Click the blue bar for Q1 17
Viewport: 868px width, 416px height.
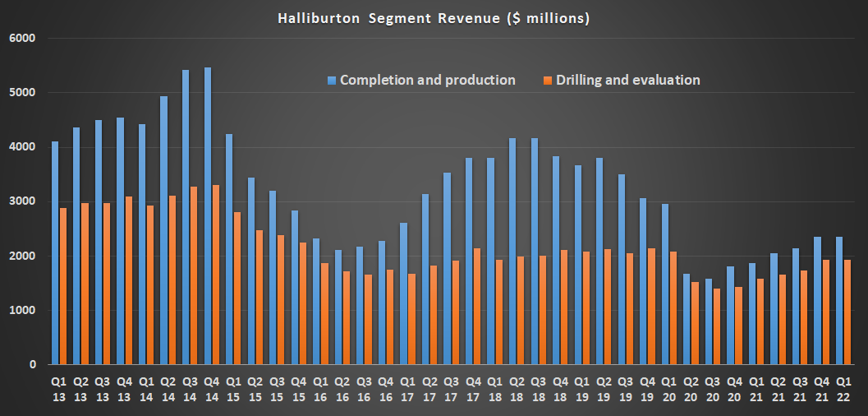[x=404, y=294]
